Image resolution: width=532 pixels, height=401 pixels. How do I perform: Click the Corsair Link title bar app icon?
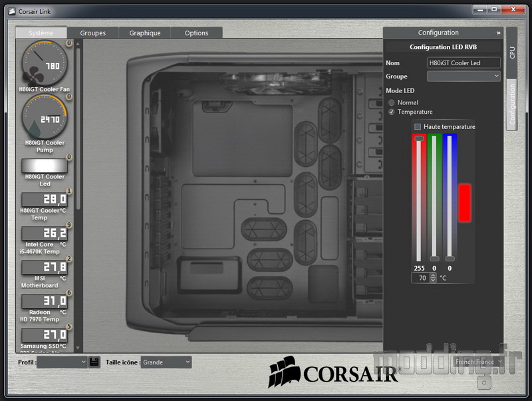coord(12,11)
